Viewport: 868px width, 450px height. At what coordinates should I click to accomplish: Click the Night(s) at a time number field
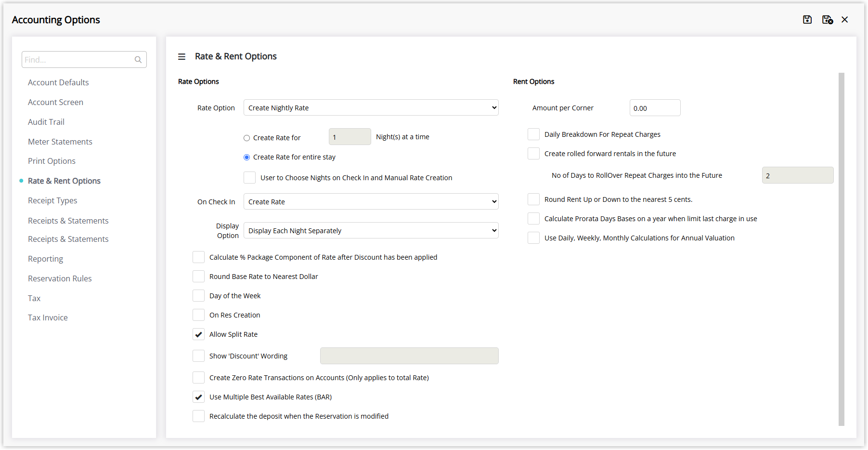click(x=350, y=137)
